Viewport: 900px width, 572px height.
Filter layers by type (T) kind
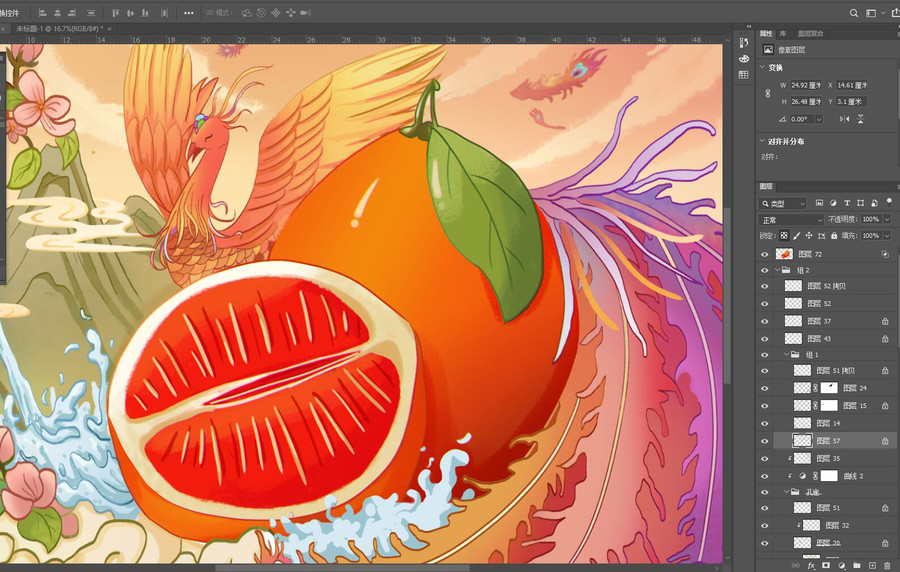tap(847, 203)
